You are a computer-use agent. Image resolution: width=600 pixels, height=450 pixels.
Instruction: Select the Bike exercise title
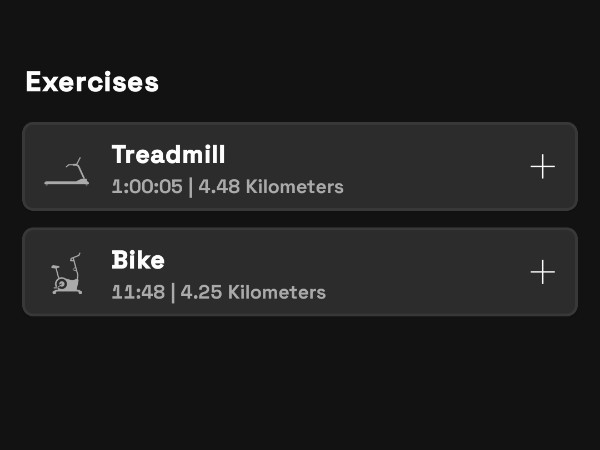[138, 260]
